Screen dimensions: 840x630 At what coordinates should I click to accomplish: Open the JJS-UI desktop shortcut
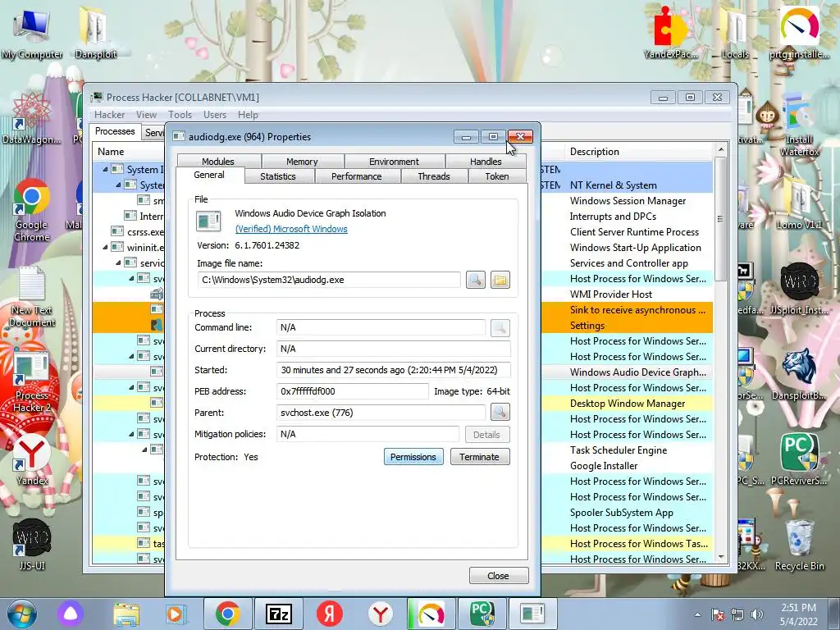[32, 545]
